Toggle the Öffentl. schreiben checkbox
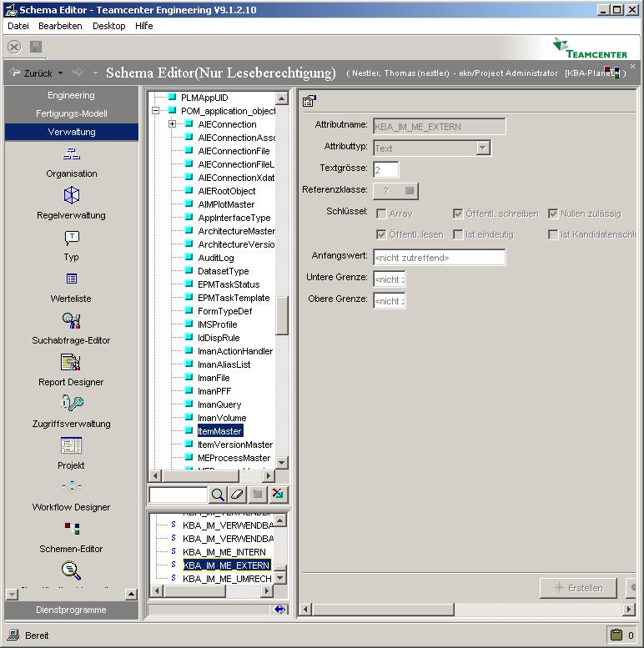Viewport: 644px width, 648px height. (x=458, y=213)
